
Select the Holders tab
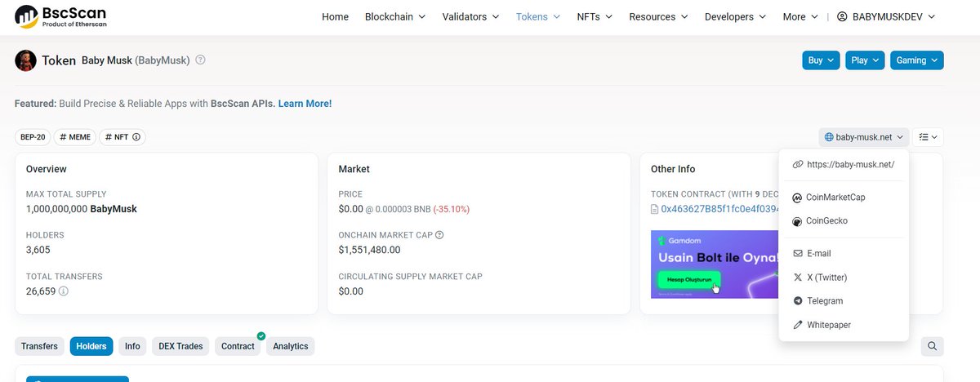click(91, 346)
